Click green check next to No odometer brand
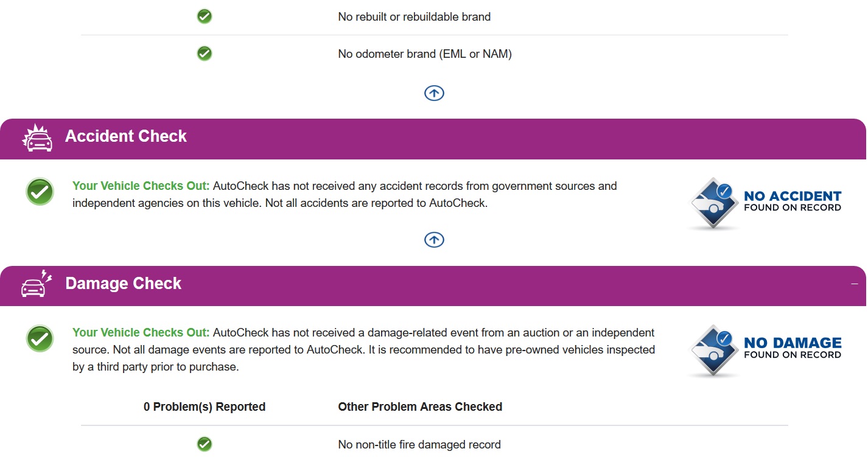 (x=205, y=54)
